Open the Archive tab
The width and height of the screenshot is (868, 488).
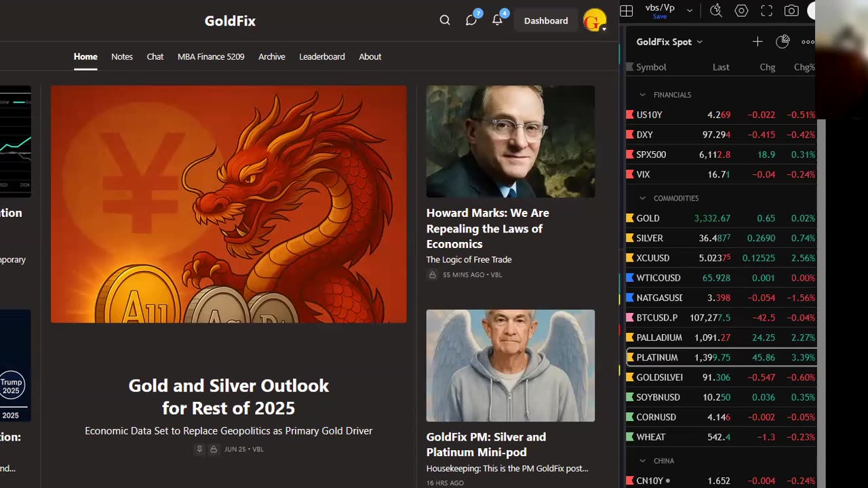[271, 57]
